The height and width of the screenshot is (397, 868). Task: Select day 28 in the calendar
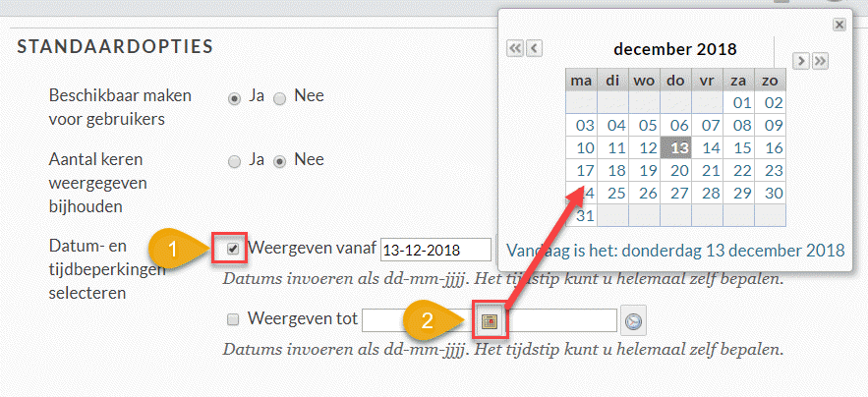click(x=707, y=194)
